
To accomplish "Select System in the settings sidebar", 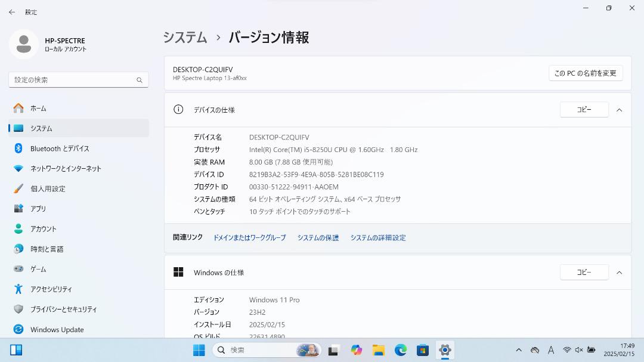I will 79,128.
